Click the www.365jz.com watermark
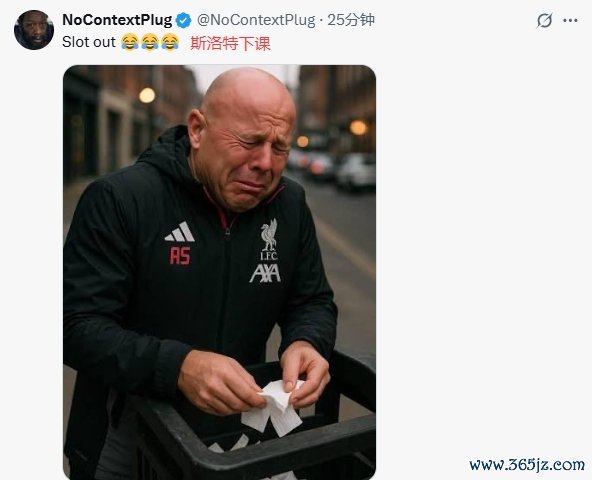This screenshot has height=480, width=592. point(527,464)
